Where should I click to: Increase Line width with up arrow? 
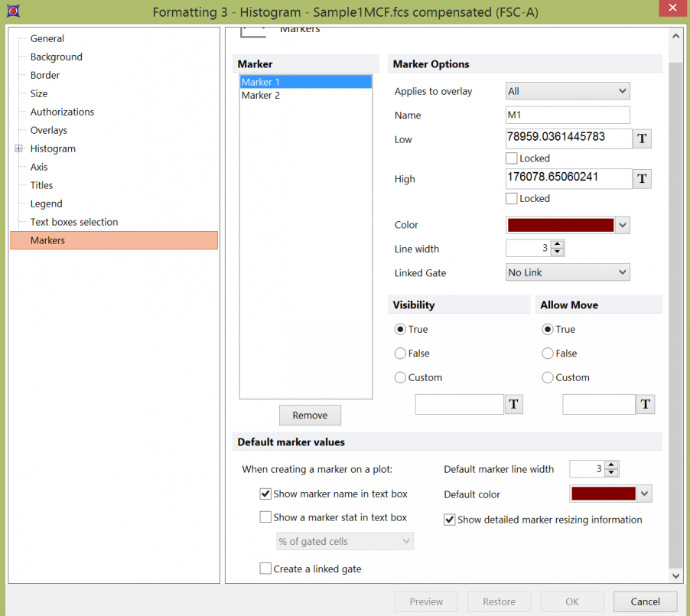click(557, 244)
